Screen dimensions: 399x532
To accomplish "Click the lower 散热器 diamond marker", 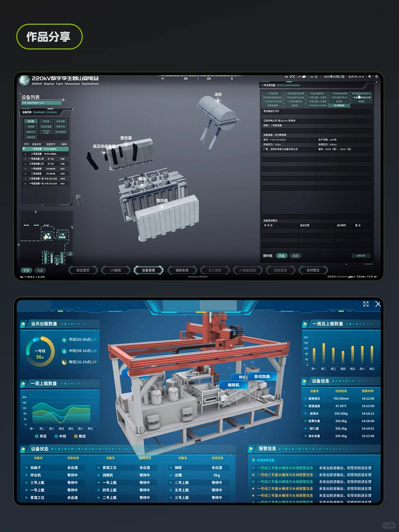I will [x=162, y=207].
